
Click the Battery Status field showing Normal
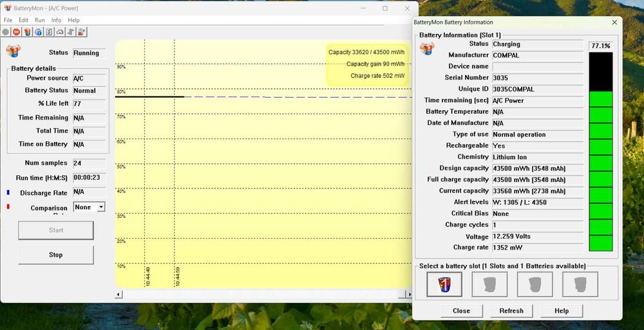point(89,91)
